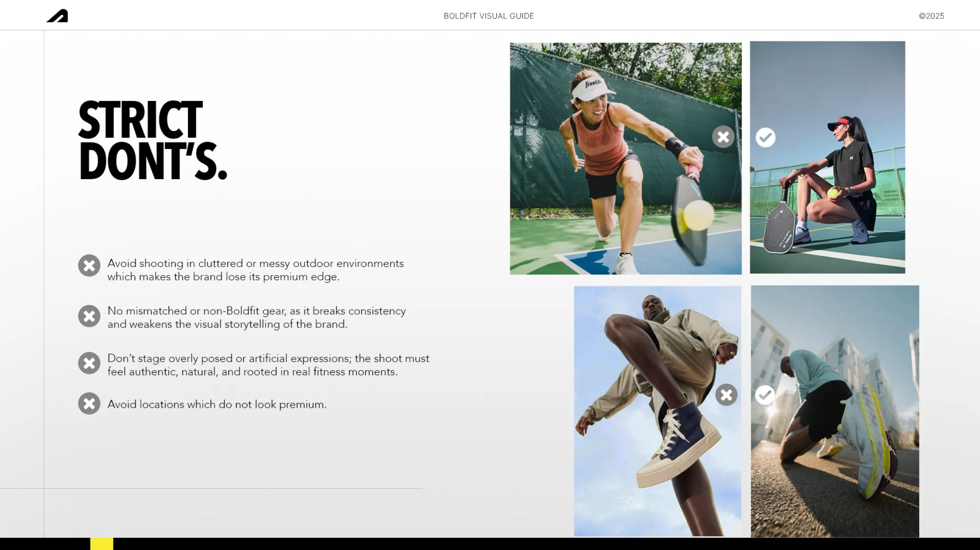Open the photo of runner tying shoe on street

click(835, 411)
